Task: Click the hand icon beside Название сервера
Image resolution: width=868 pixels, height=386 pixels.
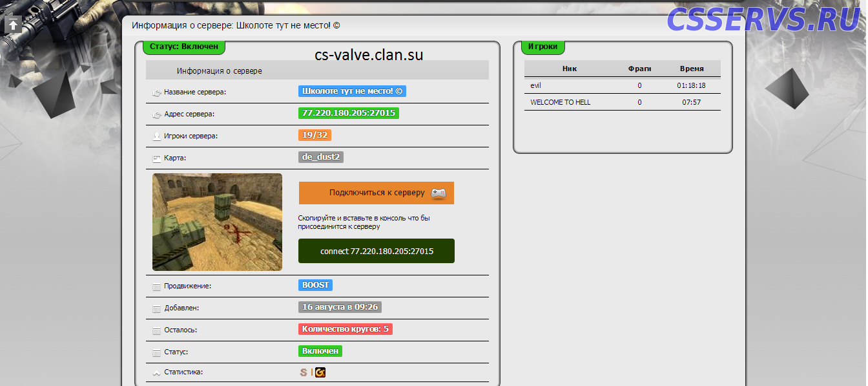Action: point(156,92)
